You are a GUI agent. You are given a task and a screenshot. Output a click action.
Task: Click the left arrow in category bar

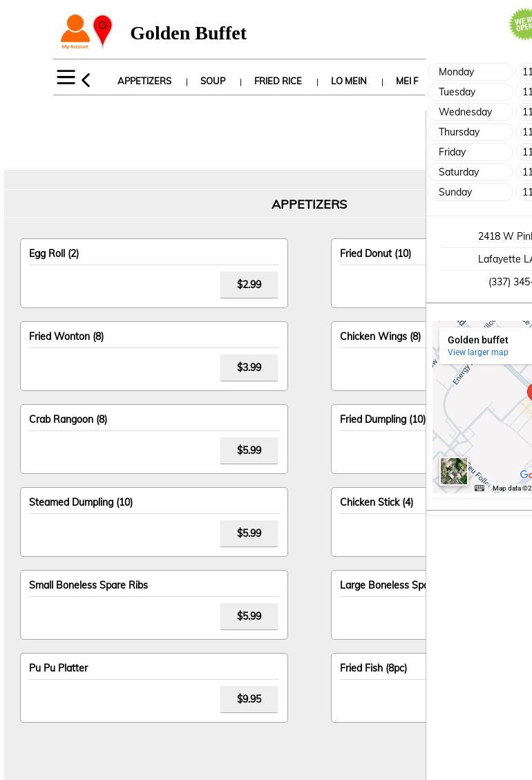[86, 80]
